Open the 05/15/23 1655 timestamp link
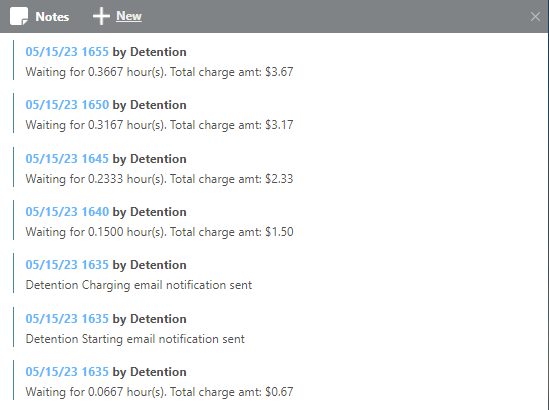The height and width of the screenshot is (410, 549). click(67, 52)
